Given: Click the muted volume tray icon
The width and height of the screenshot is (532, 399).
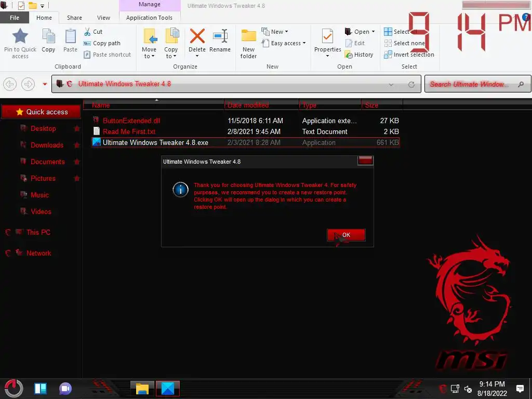Looking at the screenshot, I should [x=468, y=389].
